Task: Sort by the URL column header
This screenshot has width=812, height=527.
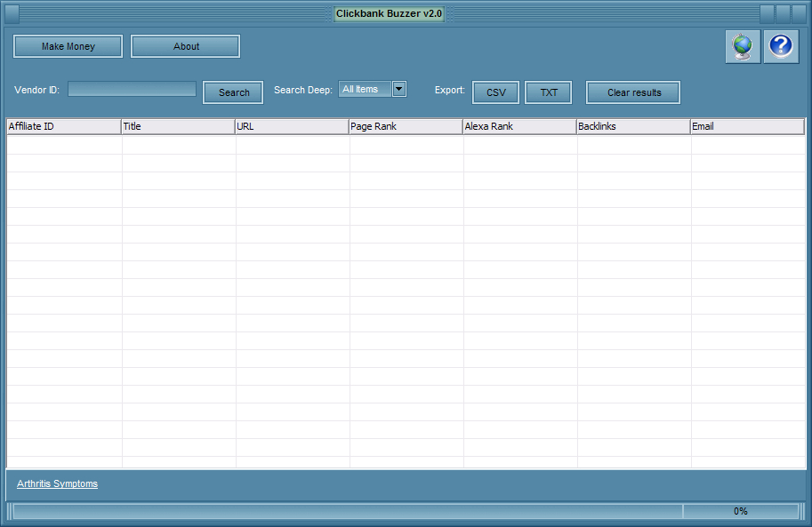Action: pyautogui.click(x=292, y=126)
